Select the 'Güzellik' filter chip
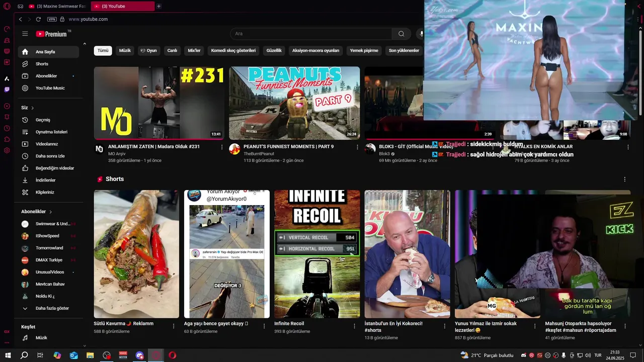This screenshot has height=362, width=644. click(274, 51)
